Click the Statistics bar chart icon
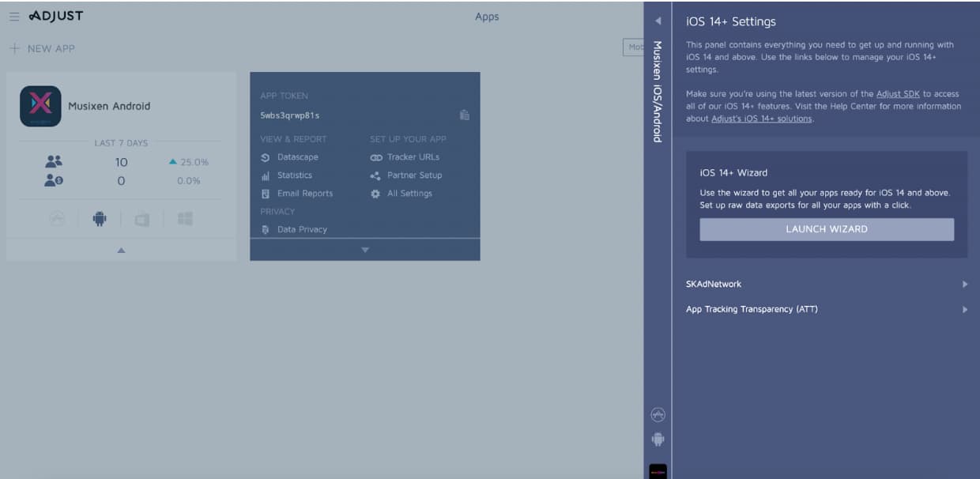980x479 pixels. click(266, 175)
